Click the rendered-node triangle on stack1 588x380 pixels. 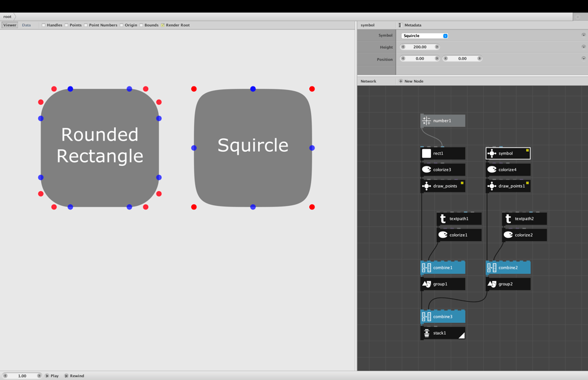coord(462,335)
